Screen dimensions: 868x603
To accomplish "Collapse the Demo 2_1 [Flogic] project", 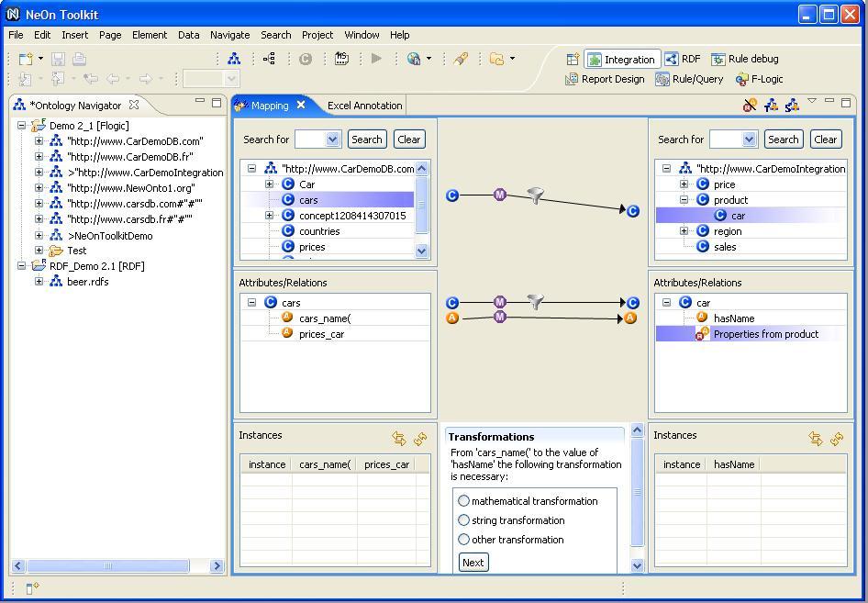I will [x=21, y=125].
